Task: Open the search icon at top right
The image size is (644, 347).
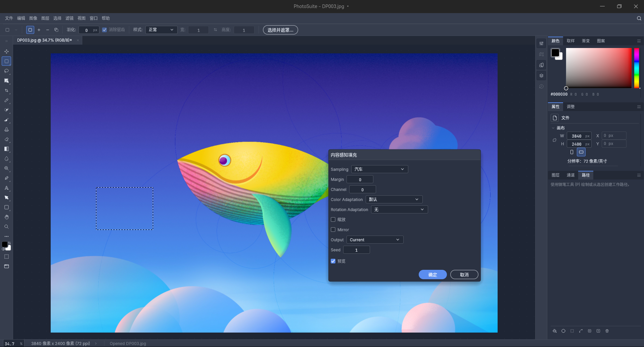Action: click(x=639, y=18)
